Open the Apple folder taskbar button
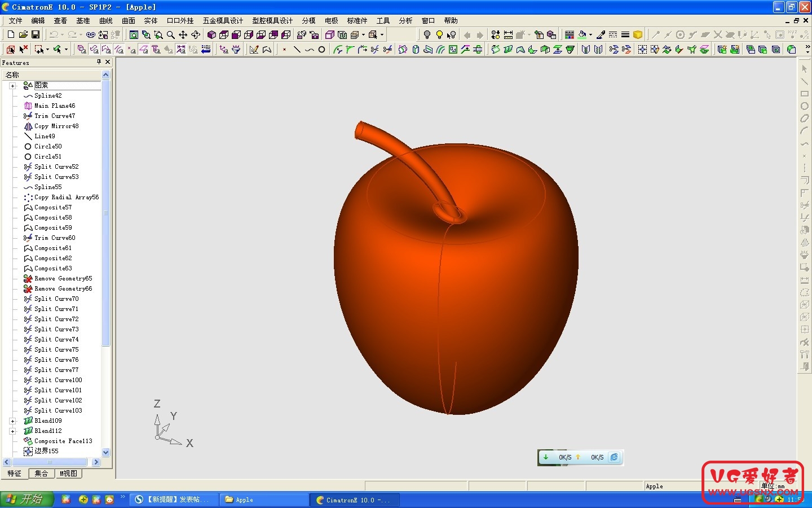The width and height of the screenshot is (812, 508). click(x=263, y=500)
